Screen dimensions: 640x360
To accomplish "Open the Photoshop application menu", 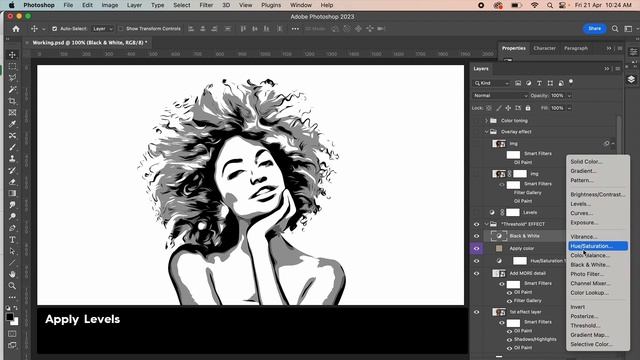I will pyautogui.click(x=39, y=5).
